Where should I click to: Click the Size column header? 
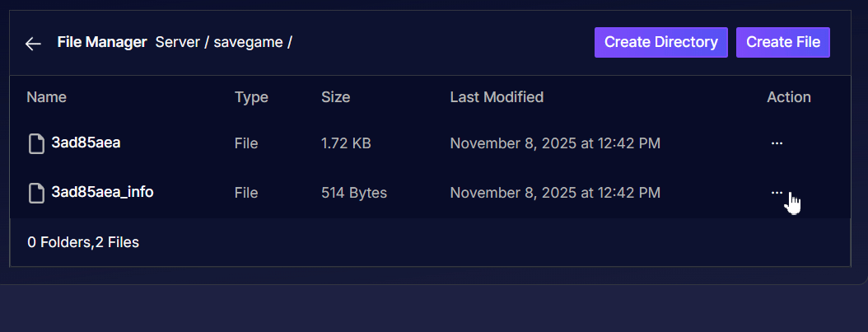pos(335,97)
